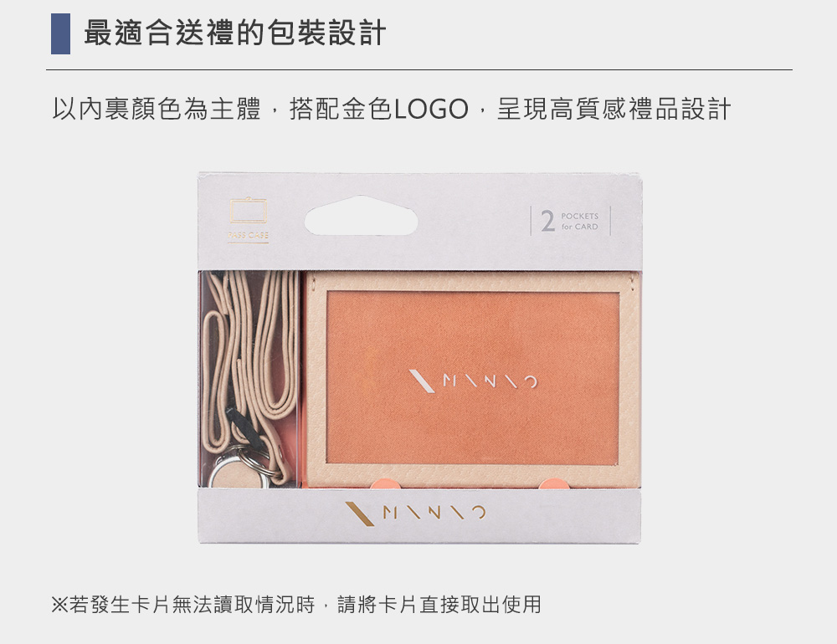Viewport: 837px width, 644px height.
Task: Click the white MANNO logo on the orange card
Action: 474,381
